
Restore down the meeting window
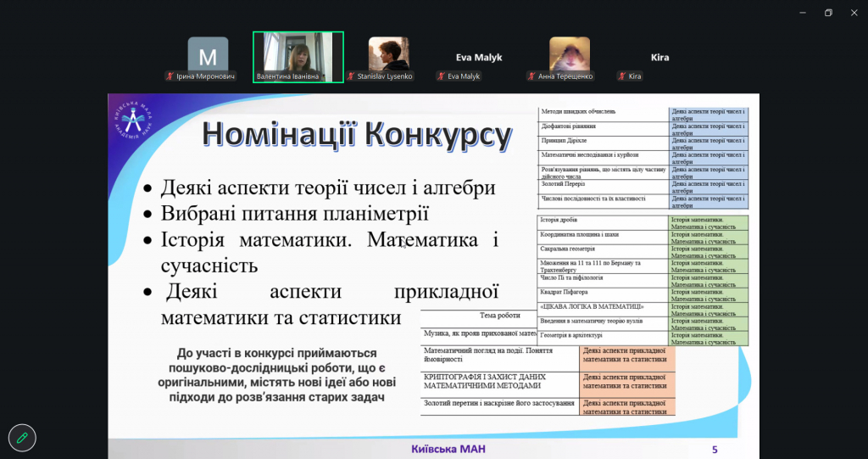(828, 13)
